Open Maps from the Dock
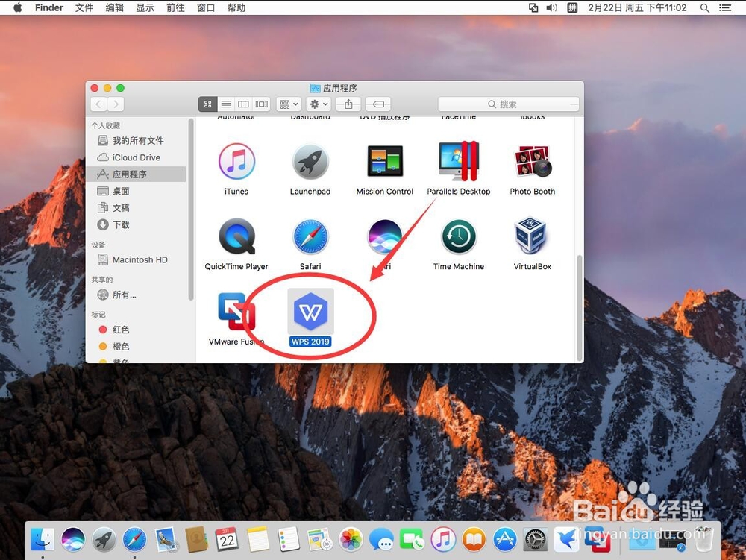Image resolution: width=746 pixels, height=560 pixels. 319,540
